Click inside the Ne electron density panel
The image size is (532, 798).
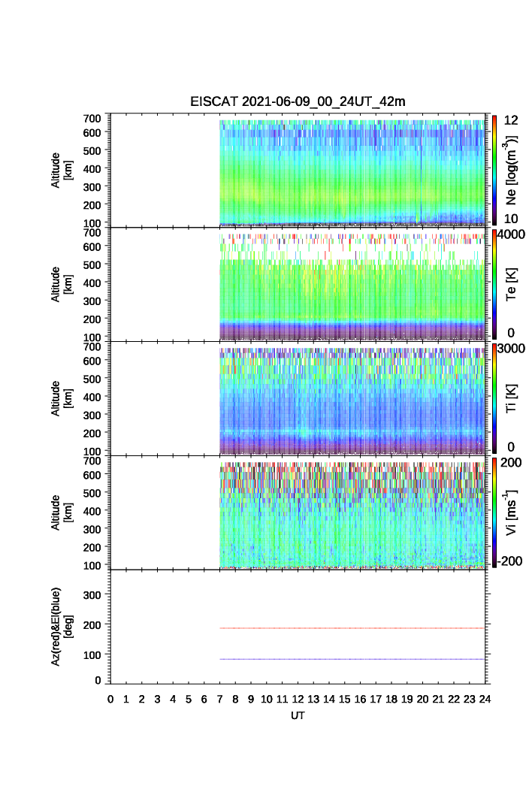pos(352,171)
